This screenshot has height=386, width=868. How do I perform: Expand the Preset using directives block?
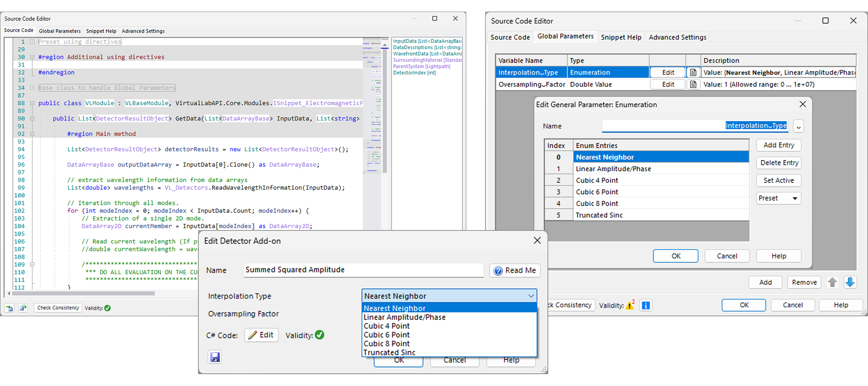pyautogui.click(x=32, y=42)
